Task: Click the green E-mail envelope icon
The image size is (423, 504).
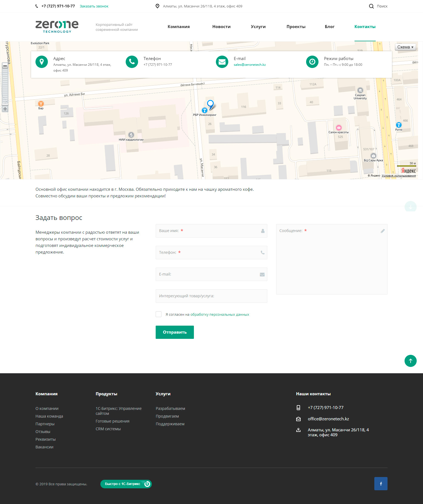Action: click(x=222, y=62)
